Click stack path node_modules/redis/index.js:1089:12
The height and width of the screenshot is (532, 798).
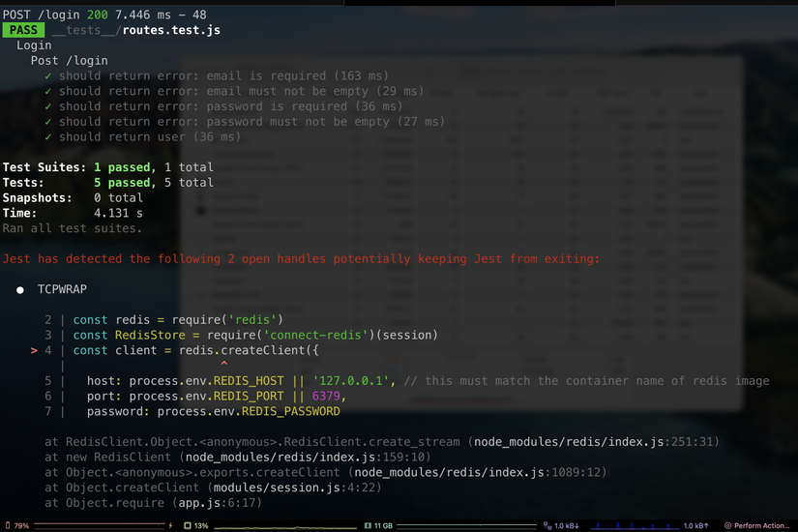pos(478,472)
